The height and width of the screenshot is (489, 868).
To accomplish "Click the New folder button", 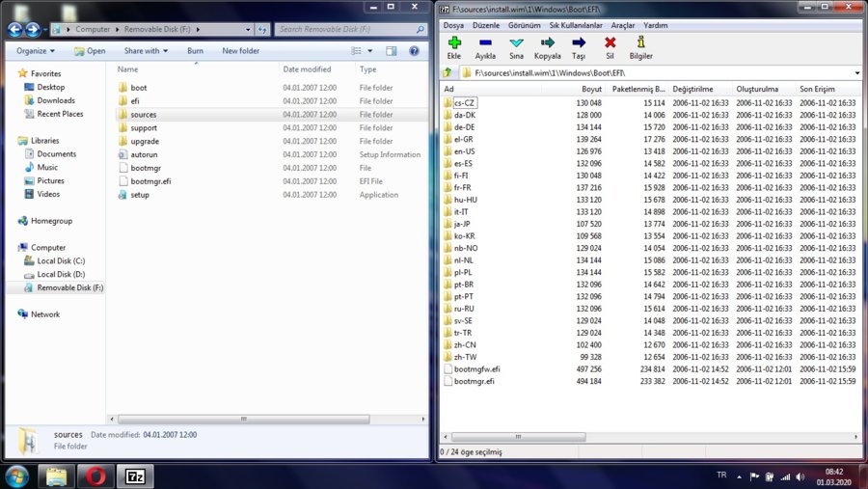I will click(240, 50).
